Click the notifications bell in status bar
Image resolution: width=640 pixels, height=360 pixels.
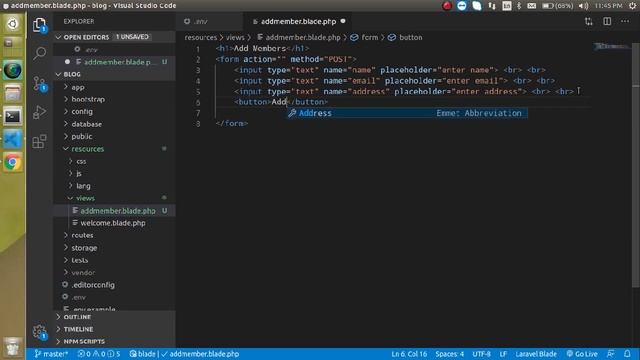point(627,354)
